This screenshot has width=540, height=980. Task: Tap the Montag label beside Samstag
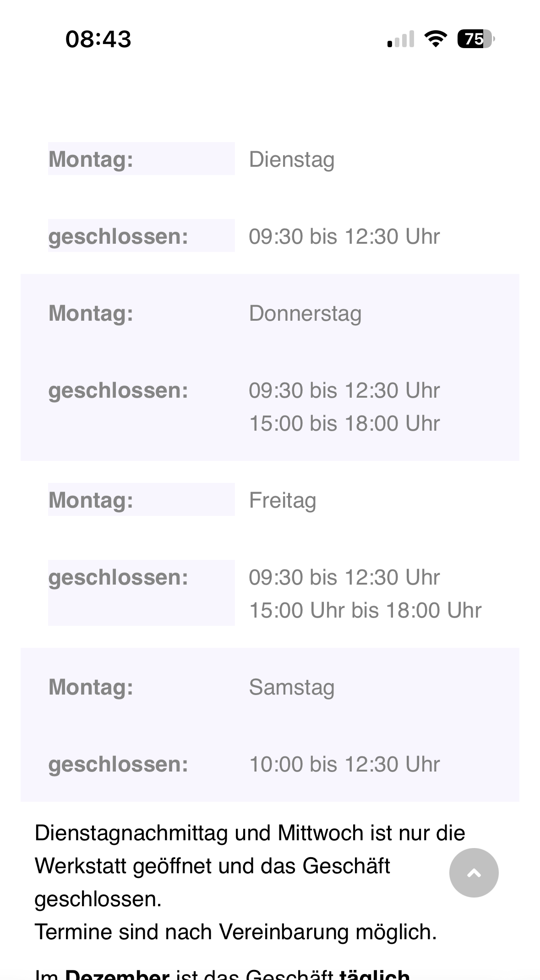[91, 687]
